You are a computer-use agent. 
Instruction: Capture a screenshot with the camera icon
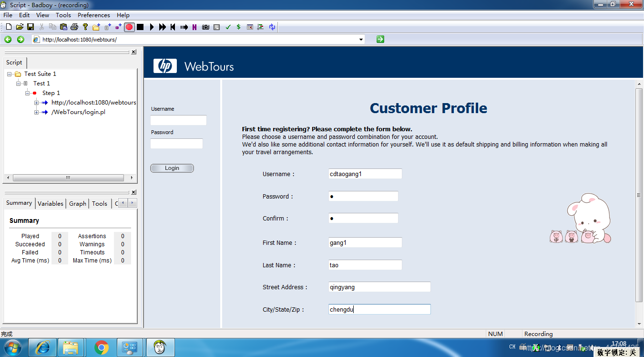pos(205,27)
